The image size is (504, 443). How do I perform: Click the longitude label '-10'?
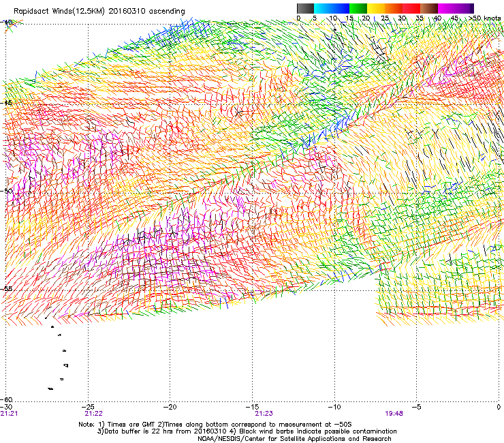coord(334,407)
